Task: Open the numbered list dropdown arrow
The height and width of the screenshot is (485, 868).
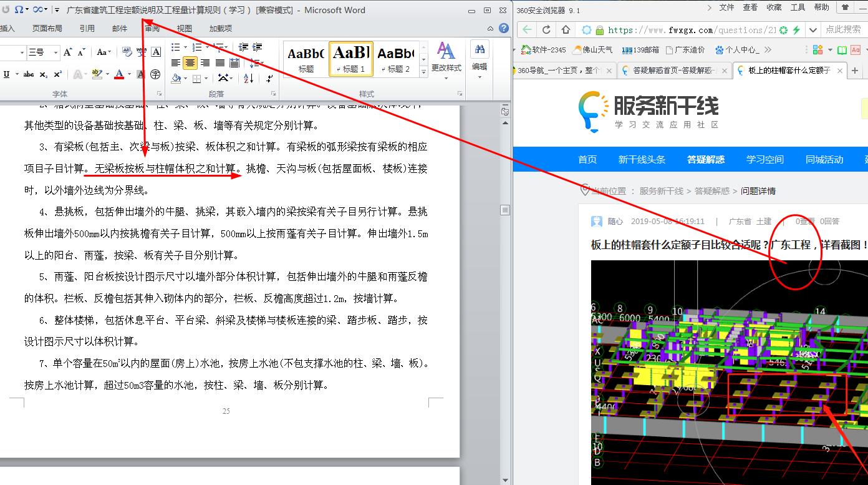Action: 208,47
